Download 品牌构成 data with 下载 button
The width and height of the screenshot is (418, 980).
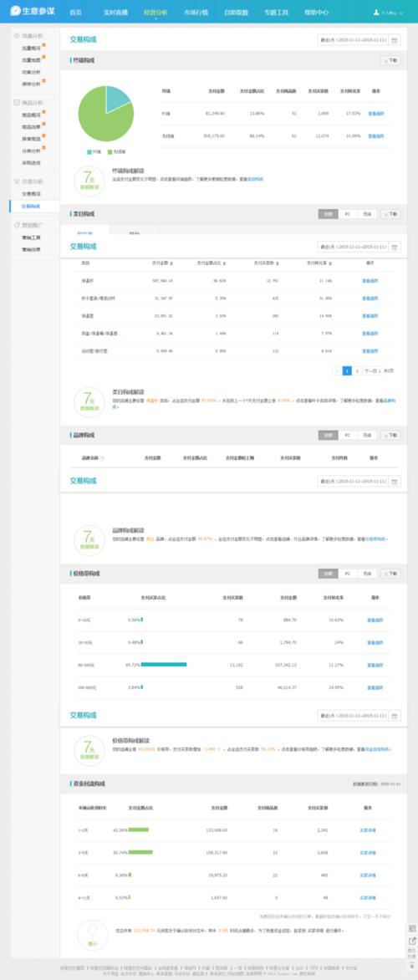pos(390,435)
